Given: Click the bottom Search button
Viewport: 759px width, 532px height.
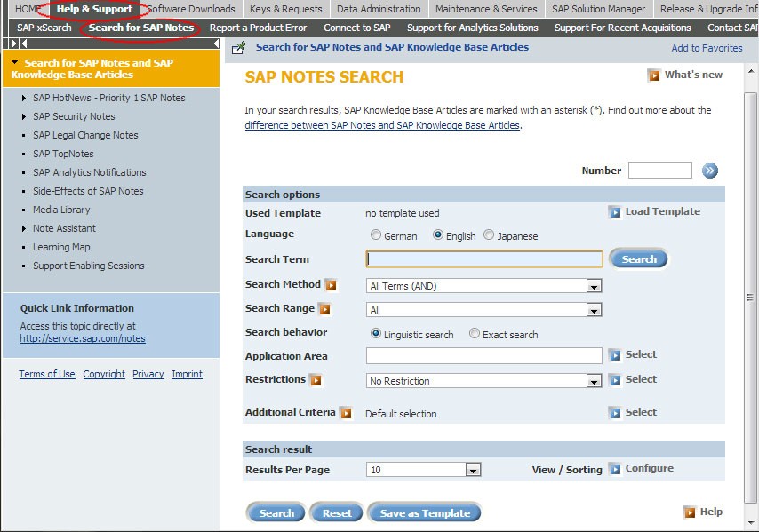Looking at the screenshot, I should pos(276,513).
